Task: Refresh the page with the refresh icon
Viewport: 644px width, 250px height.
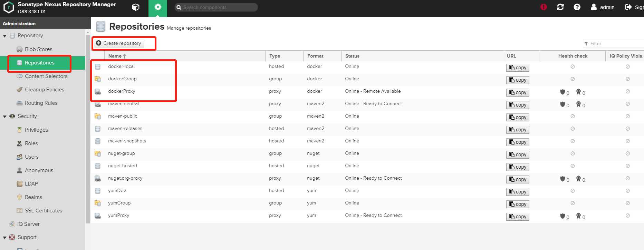Action: tap(560, 7)
